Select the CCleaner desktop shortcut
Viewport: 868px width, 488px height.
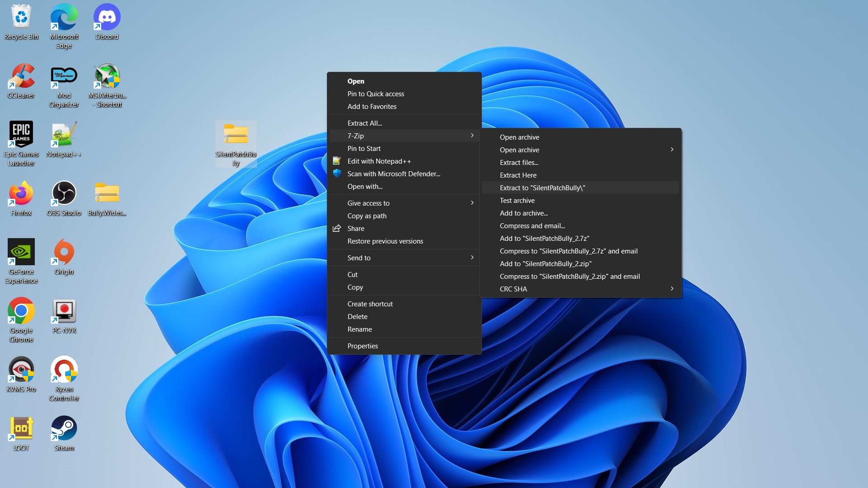[21, 76]
